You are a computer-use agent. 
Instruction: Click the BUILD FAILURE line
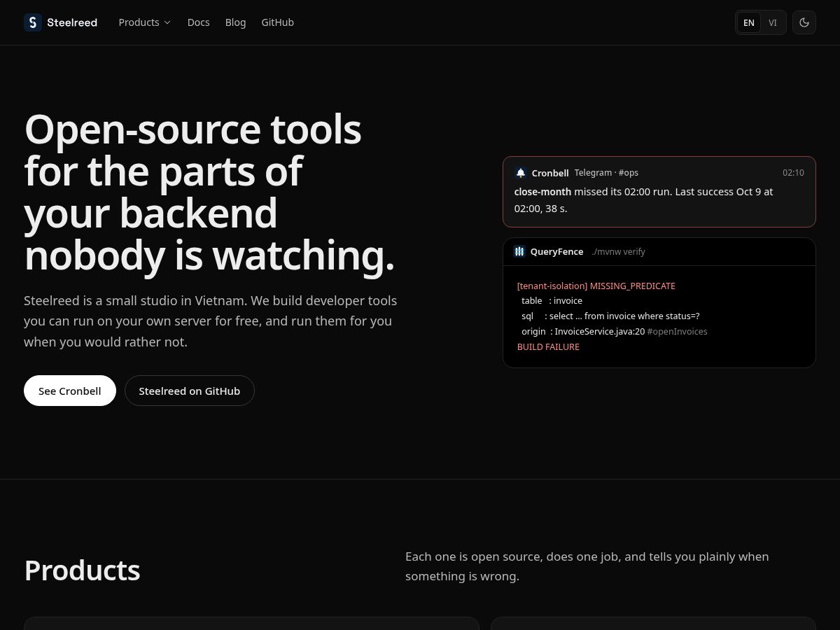pyautogui.click(x=548, y=346)
